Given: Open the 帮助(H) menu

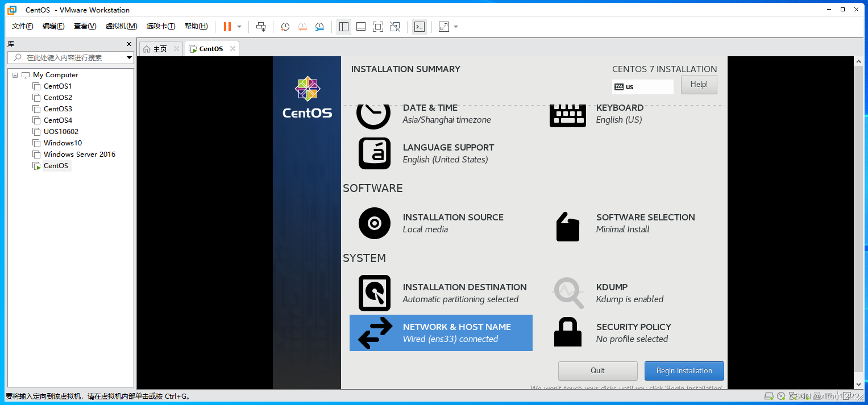Looking at the screenshot, I should tap(196, 26).
